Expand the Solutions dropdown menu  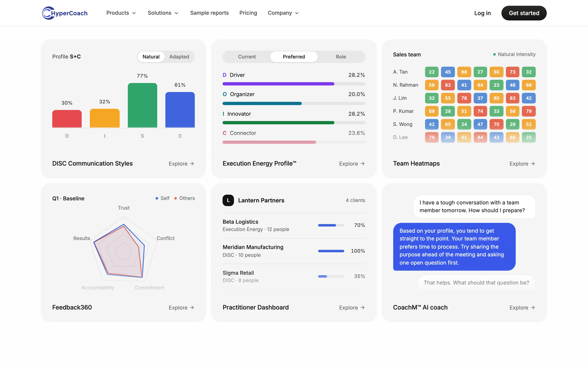point(163,13)
